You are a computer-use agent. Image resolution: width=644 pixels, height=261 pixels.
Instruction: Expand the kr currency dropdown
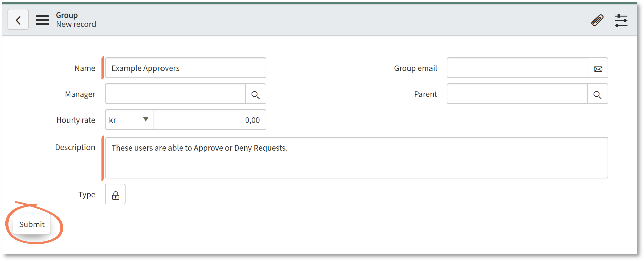130,120
